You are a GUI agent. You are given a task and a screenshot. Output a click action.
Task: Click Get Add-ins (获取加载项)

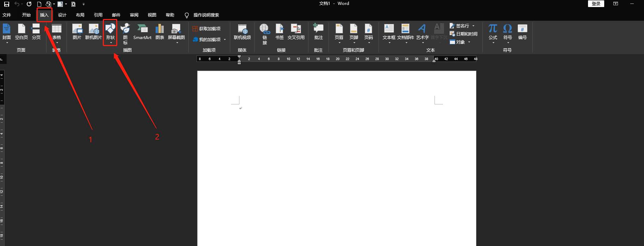(207, 29)
